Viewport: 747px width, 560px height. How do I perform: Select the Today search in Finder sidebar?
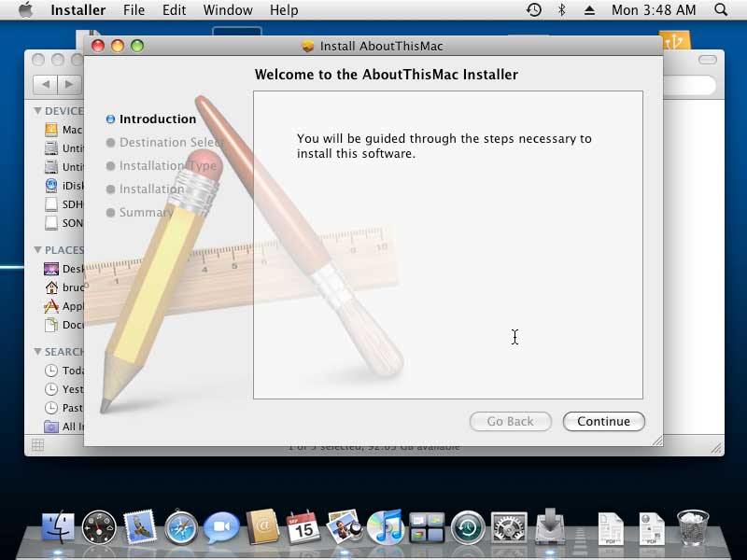point(63,370)
